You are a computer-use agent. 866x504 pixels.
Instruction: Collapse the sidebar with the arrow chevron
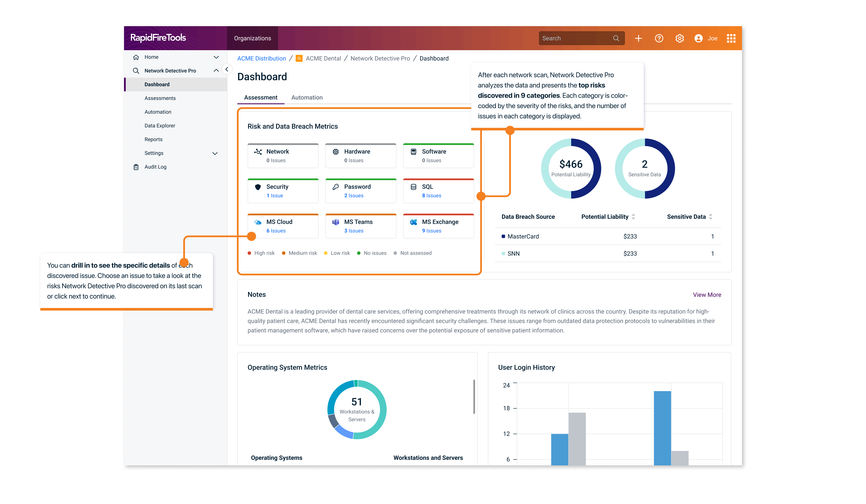point(227,69)
